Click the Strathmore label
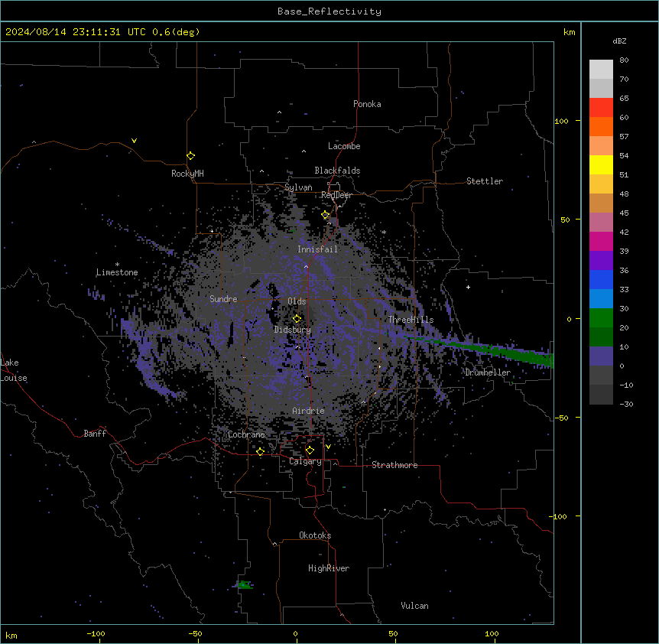 [x=394, y=465]
